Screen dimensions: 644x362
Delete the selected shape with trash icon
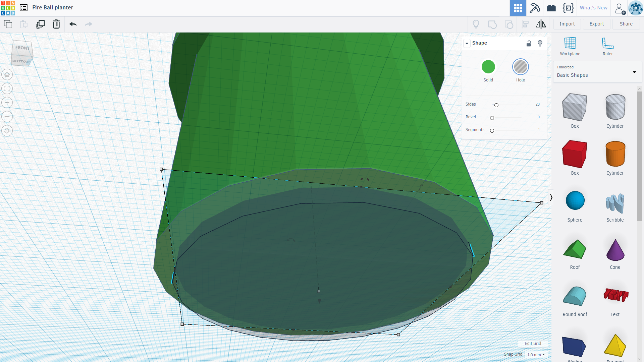[x=56, y=24]
